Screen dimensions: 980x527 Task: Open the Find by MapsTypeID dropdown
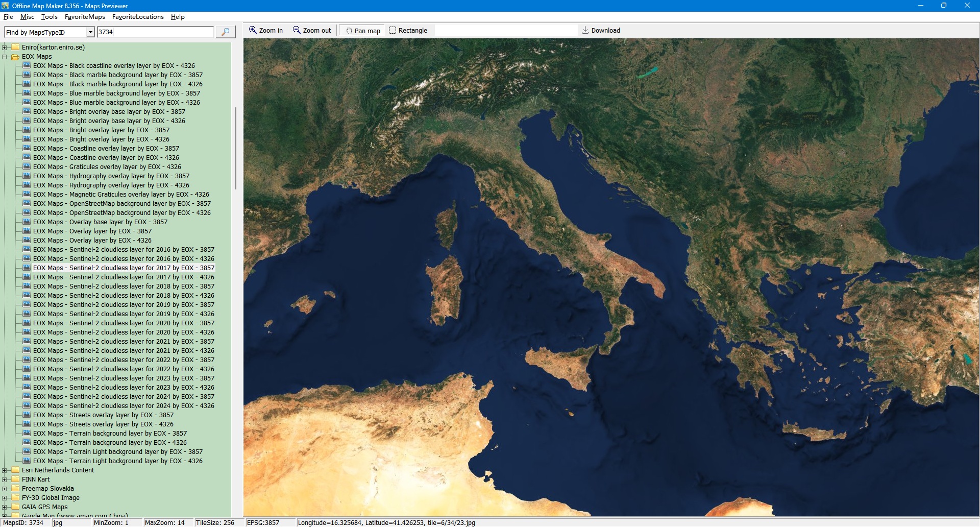(90, 32)
